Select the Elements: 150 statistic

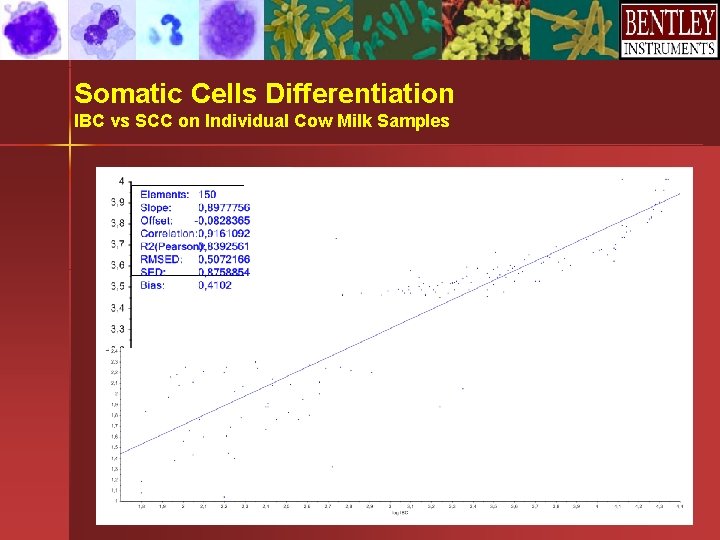point(178,194)
